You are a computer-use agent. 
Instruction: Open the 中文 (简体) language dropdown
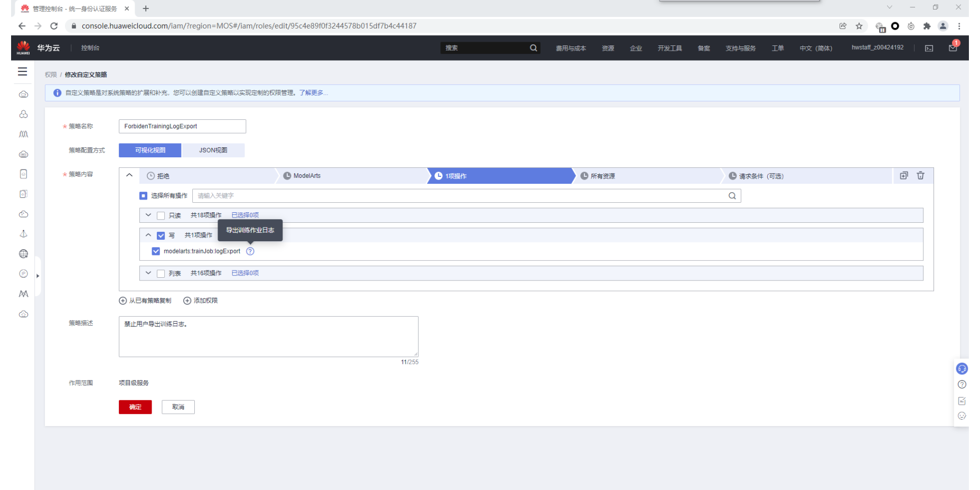tap(816, 48)
